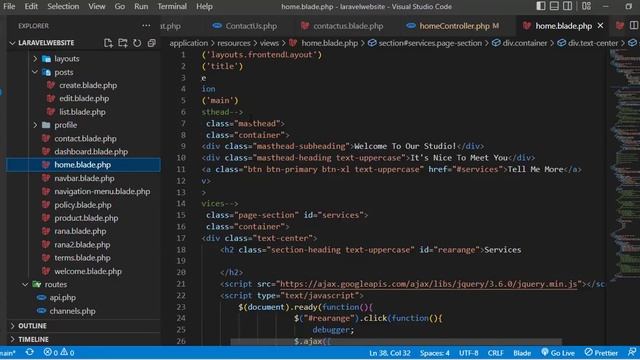Open dashboard.blade.php file
This screenshot has height=360, width=640.
click(91, 151)
